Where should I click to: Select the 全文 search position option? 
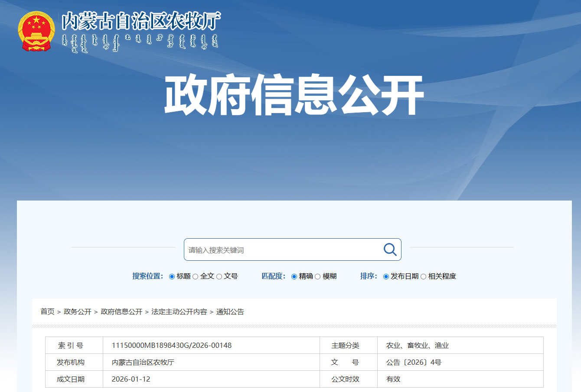click(x=196, y=276)
